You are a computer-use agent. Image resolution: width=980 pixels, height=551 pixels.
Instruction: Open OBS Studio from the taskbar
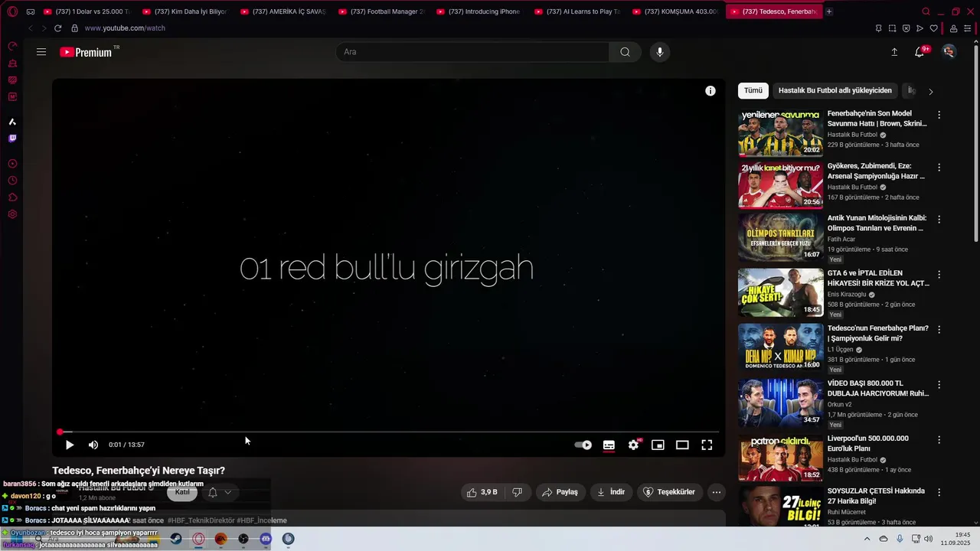[243, 539]
